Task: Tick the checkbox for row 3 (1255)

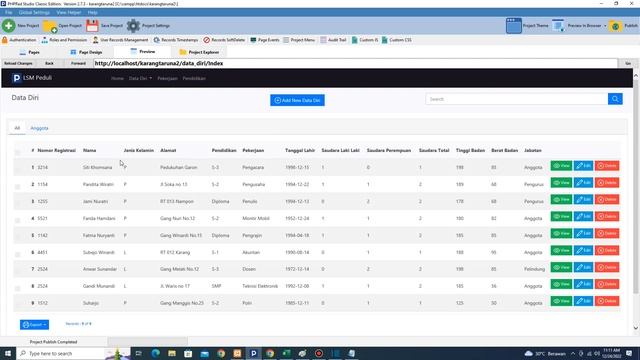Action: [18, 203]
